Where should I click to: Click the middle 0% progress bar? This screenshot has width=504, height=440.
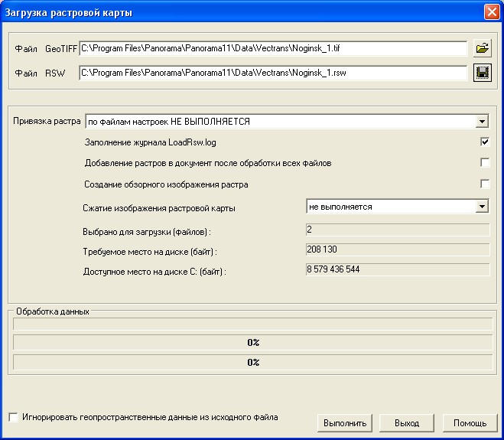click(x=252, y=342)
